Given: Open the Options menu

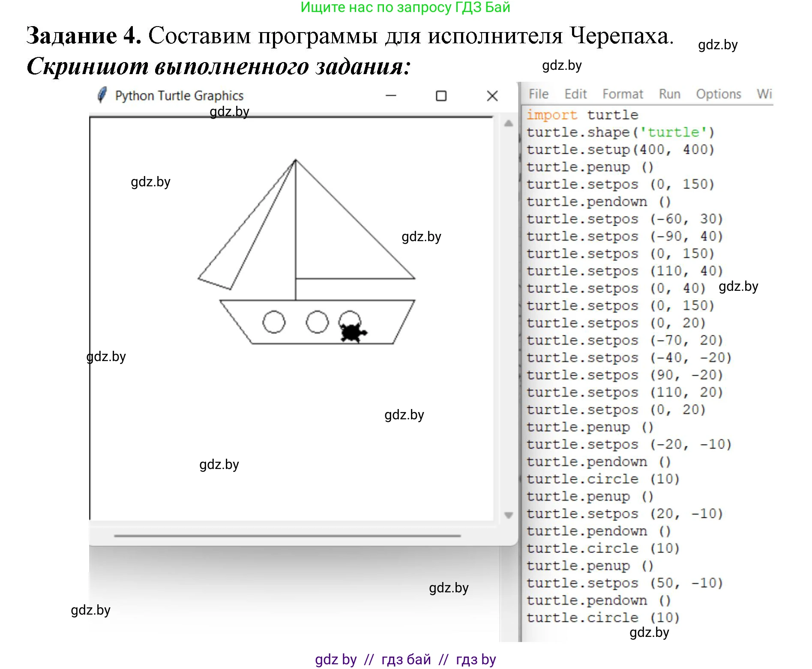Looking at the screenshot, I should (x=718, y=94).
